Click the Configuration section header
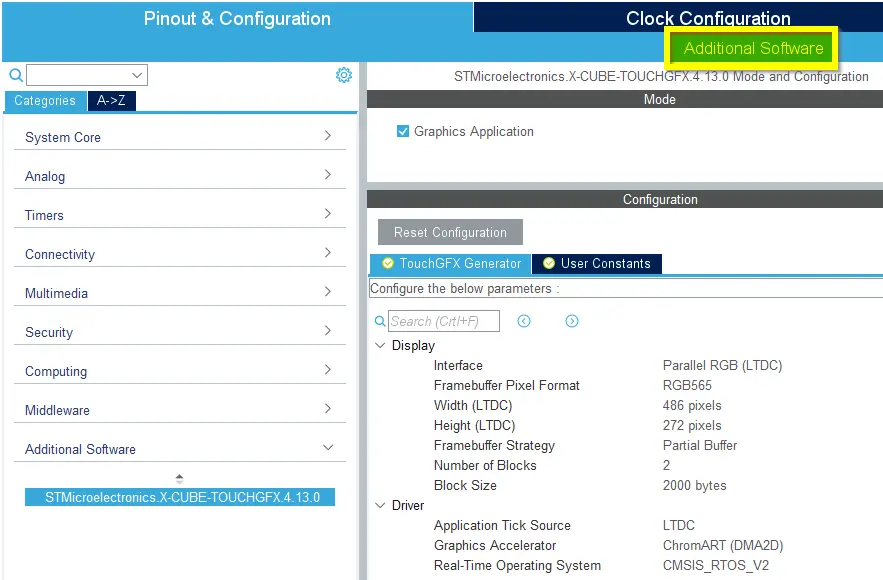 tap(625, 199)
